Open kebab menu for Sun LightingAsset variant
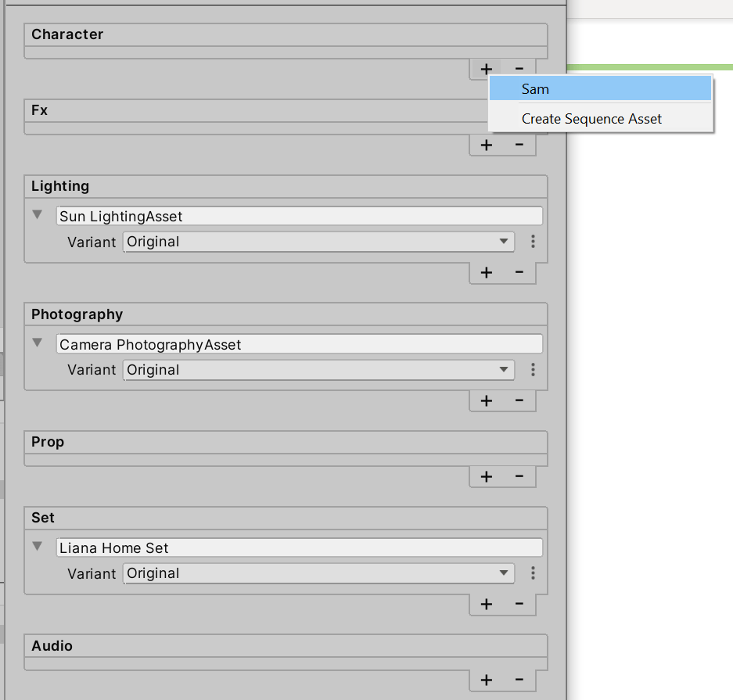The height and width of the screenshot is (700, 733). [x=533, y=242]
